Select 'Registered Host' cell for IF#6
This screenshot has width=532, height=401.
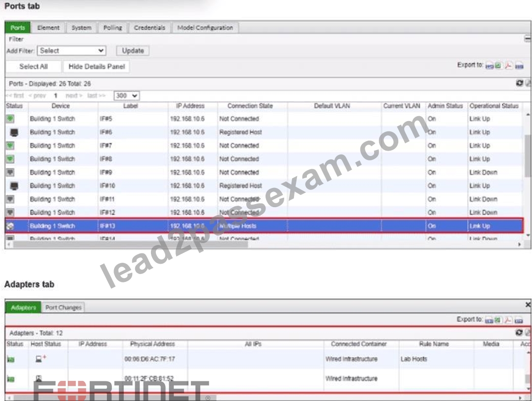tap(240, 132)
